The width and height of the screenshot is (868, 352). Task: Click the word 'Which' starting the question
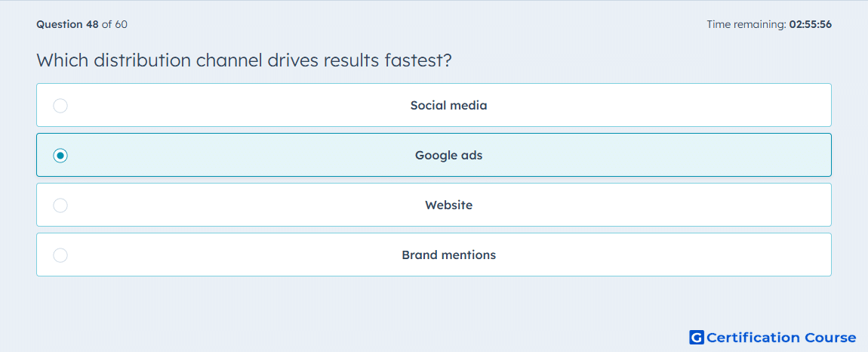pos(62,60)
